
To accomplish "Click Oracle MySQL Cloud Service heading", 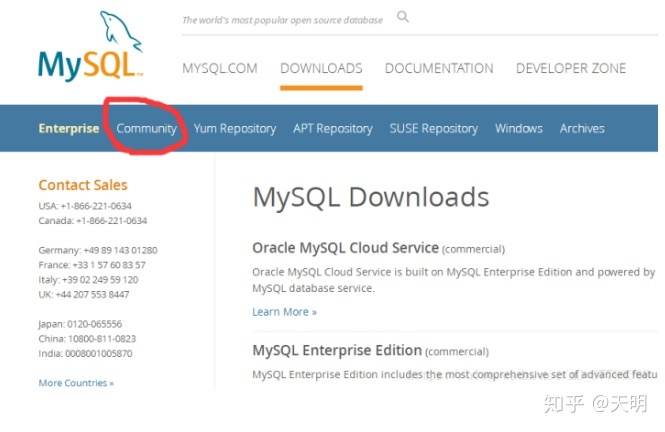I will coord(345,248).
